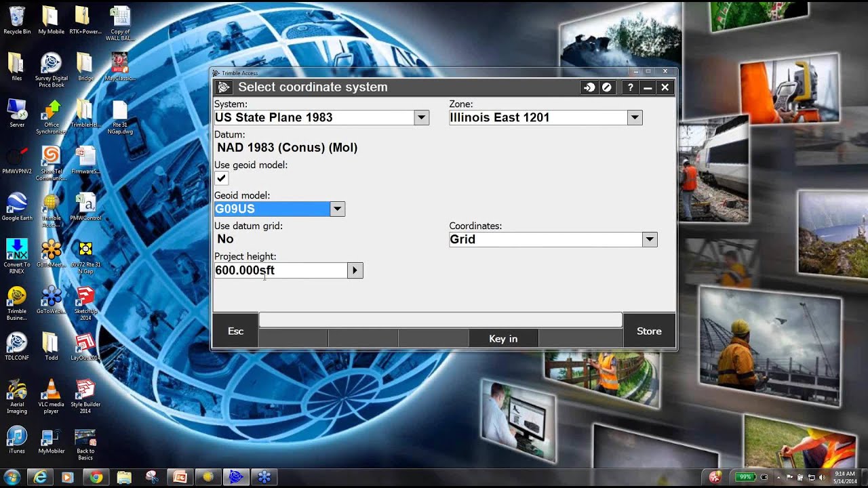The height and width of the screenshot is (488, 868).
Task: Click the circular slash icon in dialog header
Action: 607,87
